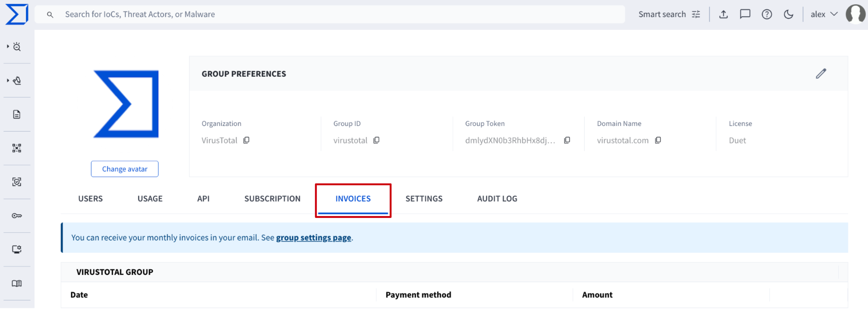Copy the Group ID value
The height and width of the screenshot is (310, 868).
(x=377, y=140)
